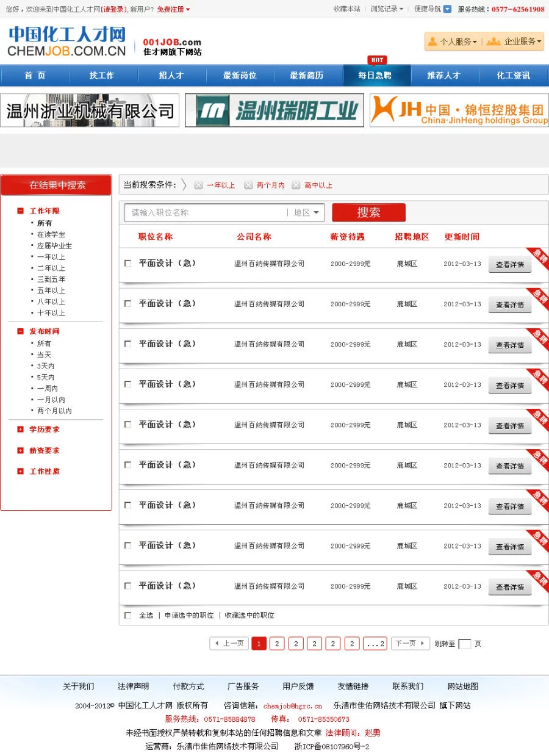This screenshot has width=549, height=756.
Task: Go to the 每日急聘 navigation tab
Action: click(375, 76)
